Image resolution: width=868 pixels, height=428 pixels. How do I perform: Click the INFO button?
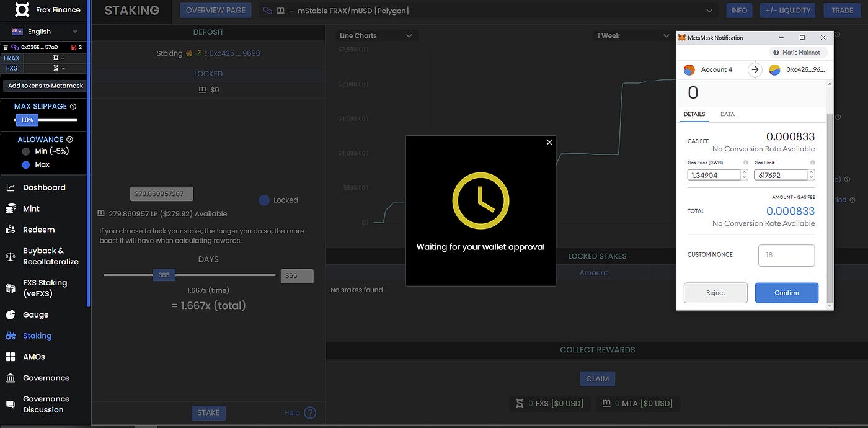[x=739, y=11]
